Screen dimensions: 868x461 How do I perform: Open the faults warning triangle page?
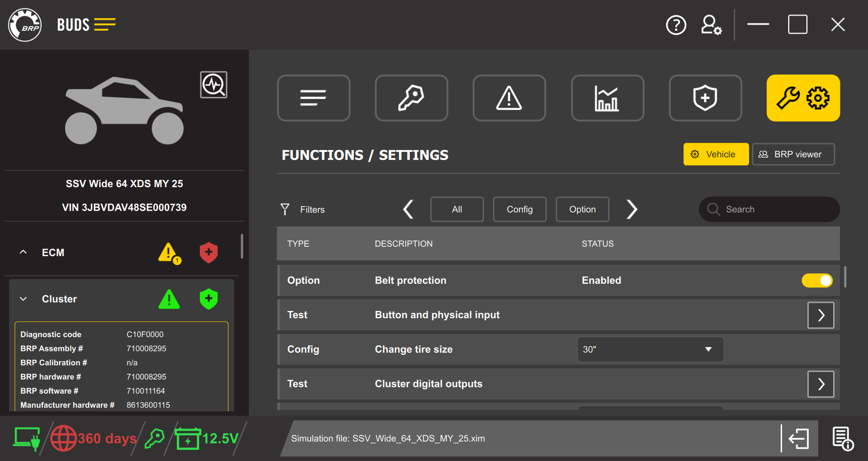pos(509,98)
